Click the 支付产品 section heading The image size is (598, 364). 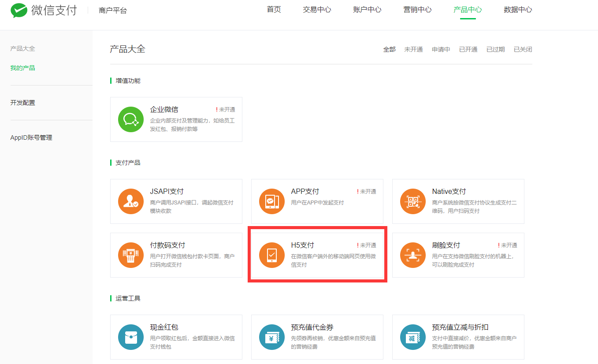click(128, 163)
